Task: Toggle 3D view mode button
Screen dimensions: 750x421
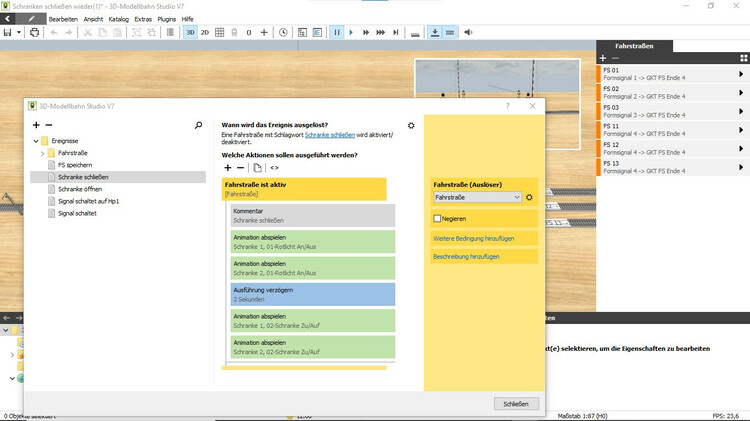Action: tap(190, 32)
